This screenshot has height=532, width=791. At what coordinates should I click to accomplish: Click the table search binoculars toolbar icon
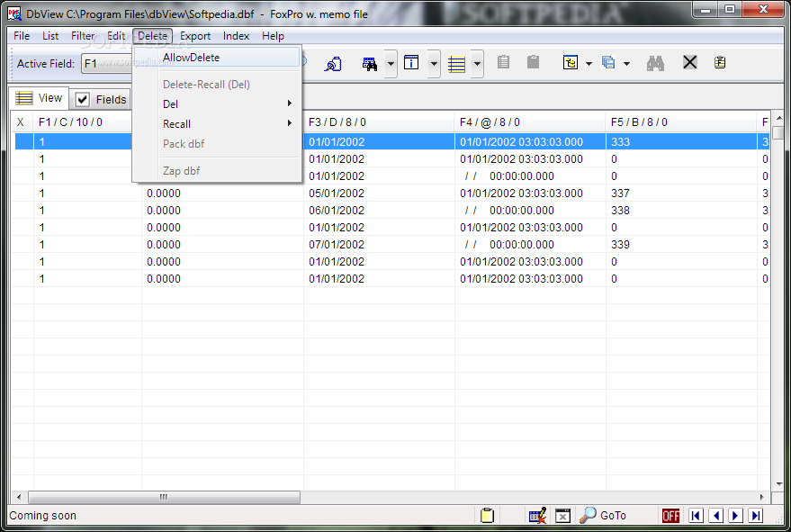point(369,64)
